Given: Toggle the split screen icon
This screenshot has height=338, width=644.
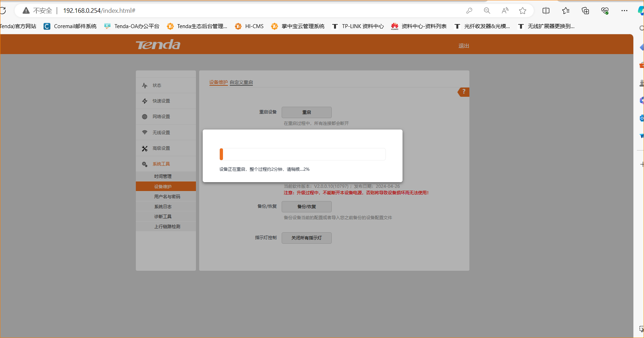Looking at the screenshot, I should click(546, 11).
